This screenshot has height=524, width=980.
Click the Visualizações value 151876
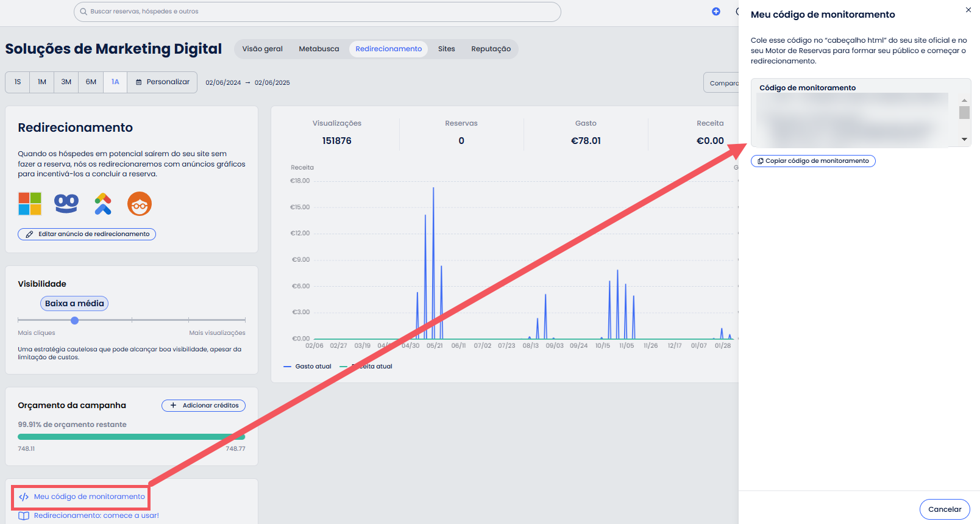coord(337,141)
